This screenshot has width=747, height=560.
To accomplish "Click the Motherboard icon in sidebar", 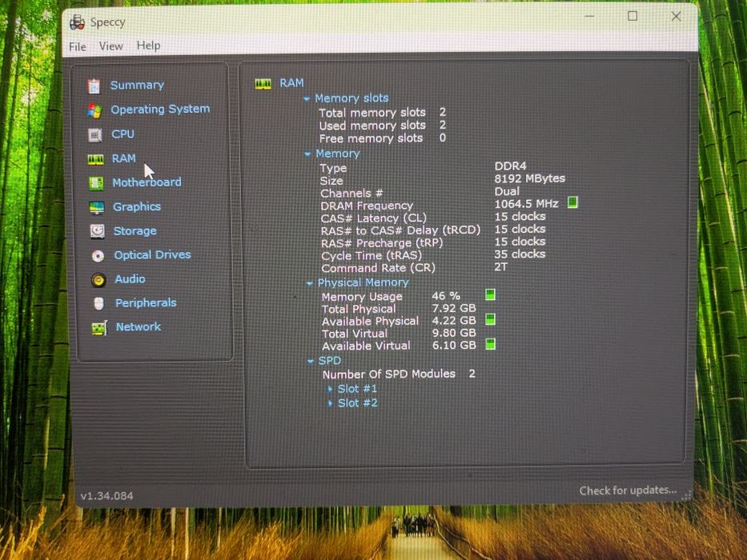I will coord(96,183).
